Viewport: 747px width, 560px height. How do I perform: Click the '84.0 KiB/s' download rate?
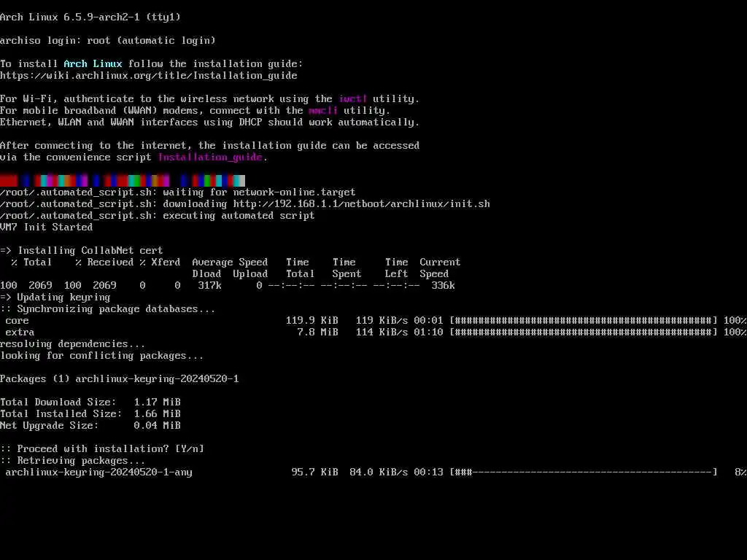(379, 472)
